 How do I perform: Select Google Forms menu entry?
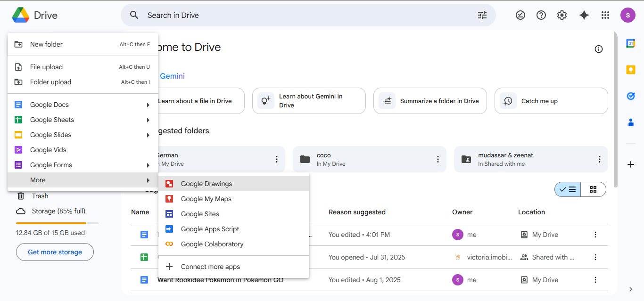(x=83, y=165)
